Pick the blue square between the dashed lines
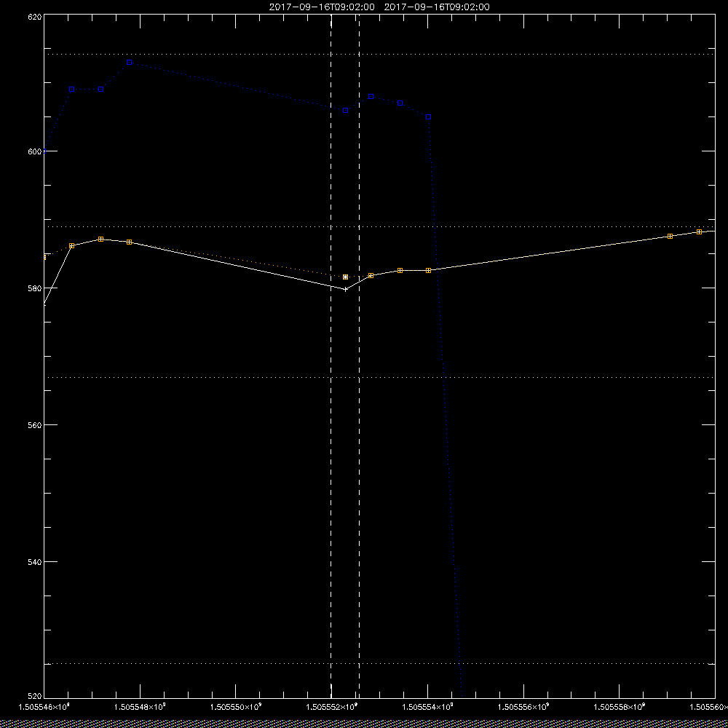This screenshot has height=728, width=728. tap(345, 111)
